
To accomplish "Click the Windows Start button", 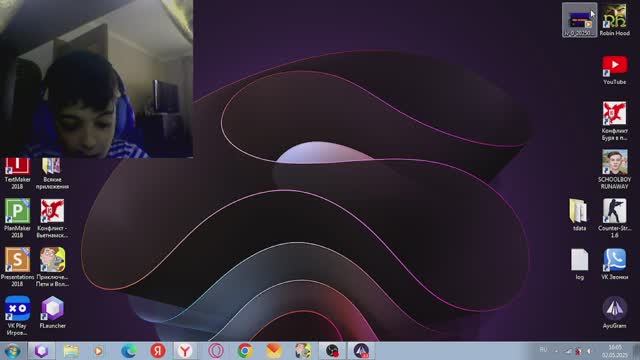I will (x=12, y=351).
